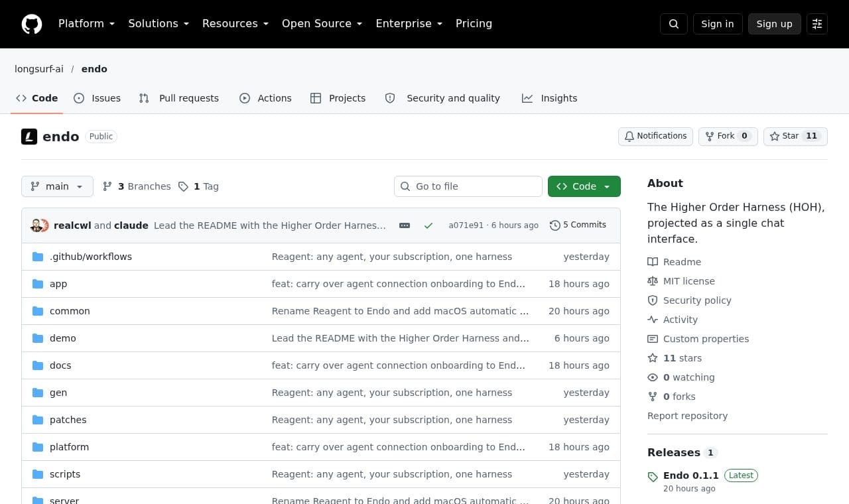The width and height of the screenshot is (849, 504).
Task: View the 5 Commits history
Action: click(x=578, y=225)
